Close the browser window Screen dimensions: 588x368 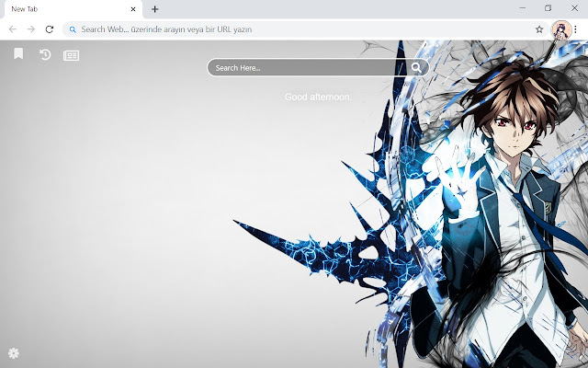(x=574, y=8)
